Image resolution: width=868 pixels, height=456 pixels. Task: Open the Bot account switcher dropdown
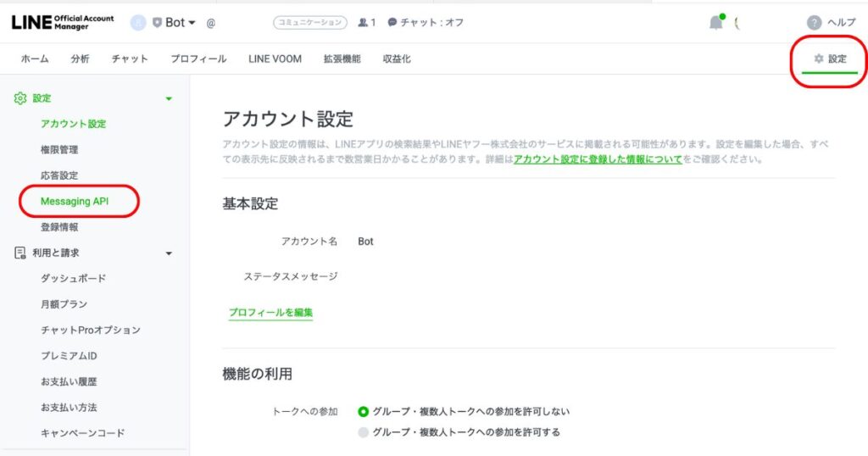coord(181,23)
